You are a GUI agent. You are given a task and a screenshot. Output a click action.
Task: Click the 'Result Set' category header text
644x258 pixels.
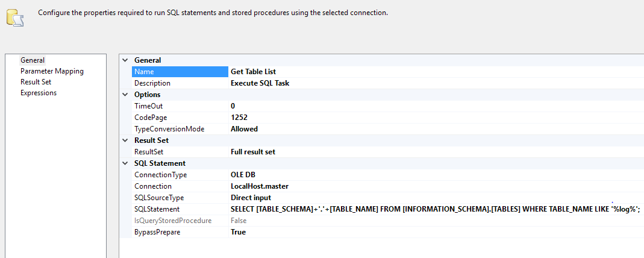pos(152,140)
